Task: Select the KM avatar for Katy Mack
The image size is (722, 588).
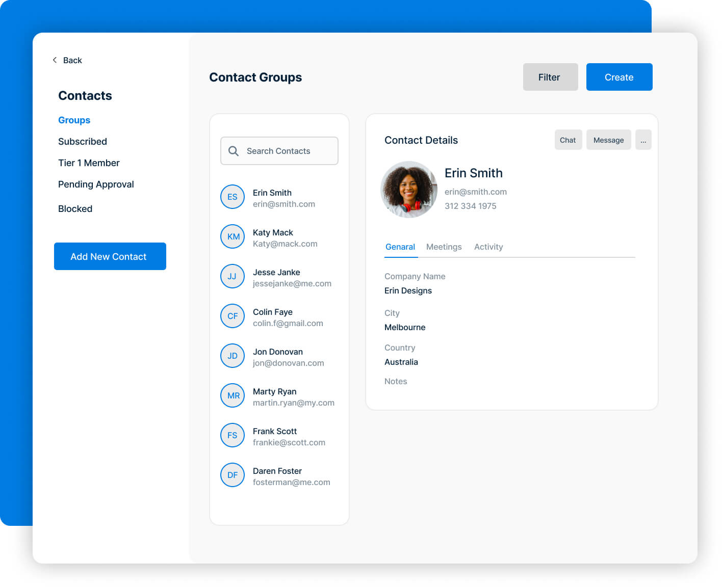Action: coord(233,236)
